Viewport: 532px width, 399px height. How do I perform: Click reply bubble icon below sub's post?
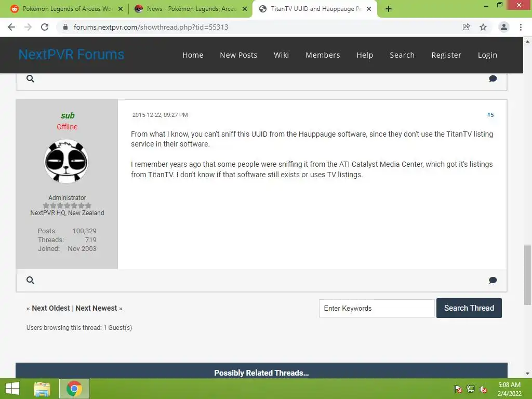pos(493,280)
